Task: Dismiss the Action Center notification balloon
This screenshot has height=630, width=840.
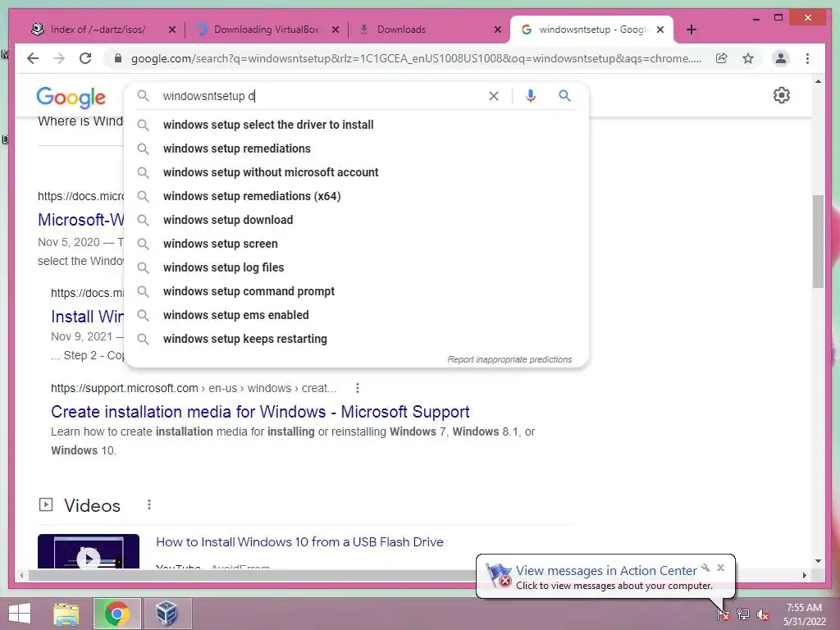Action: click(720, 568)
